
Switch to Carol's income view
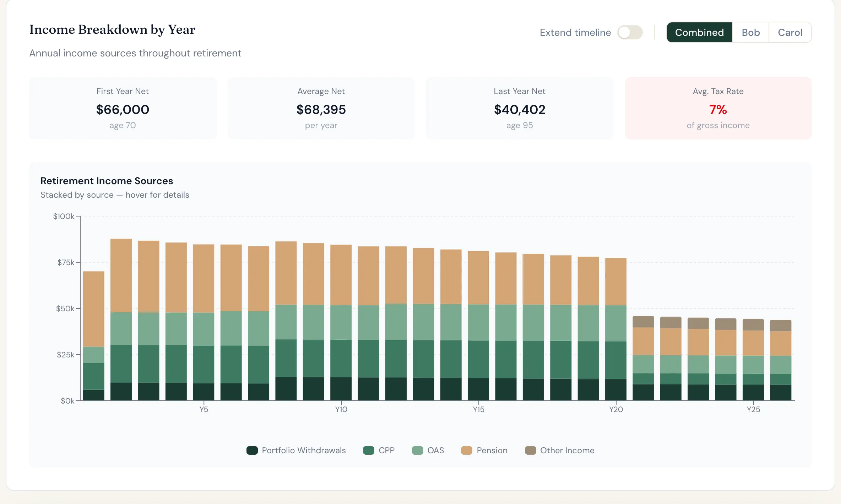click(x=790, y=32)
